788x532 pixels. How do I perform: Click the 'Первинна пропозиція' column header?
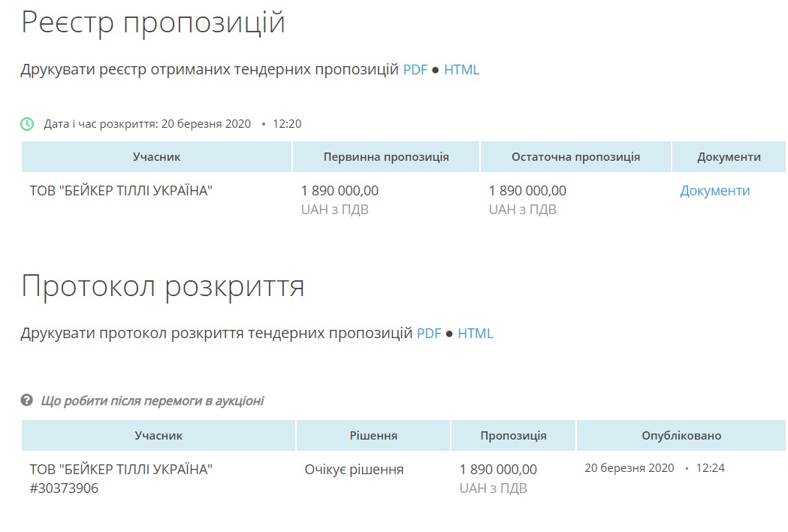[x=386, y=157]
